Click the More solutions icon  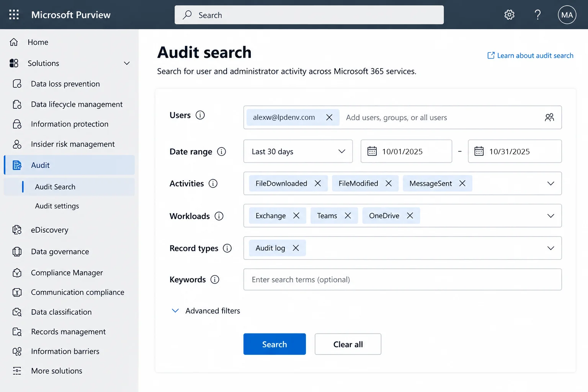pyautogui.click(x=17, y=371)
